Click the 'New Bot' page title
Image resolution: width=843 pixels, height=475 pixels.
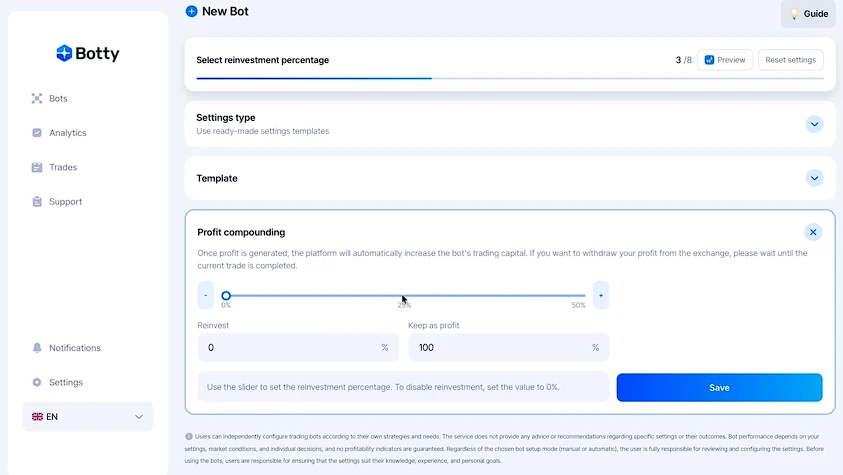click(x=225, y=11)
